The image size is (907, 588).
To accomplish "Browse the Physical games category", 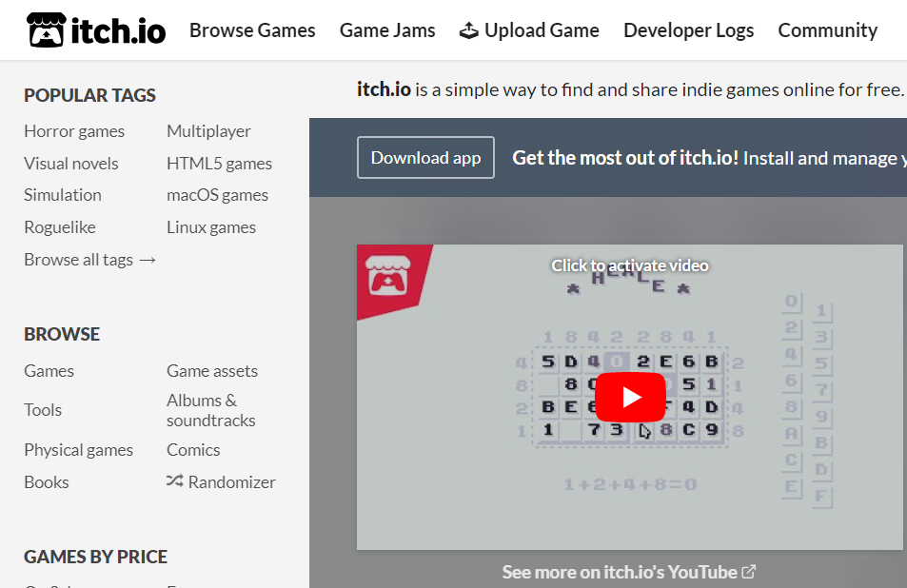I will (79, 450).
